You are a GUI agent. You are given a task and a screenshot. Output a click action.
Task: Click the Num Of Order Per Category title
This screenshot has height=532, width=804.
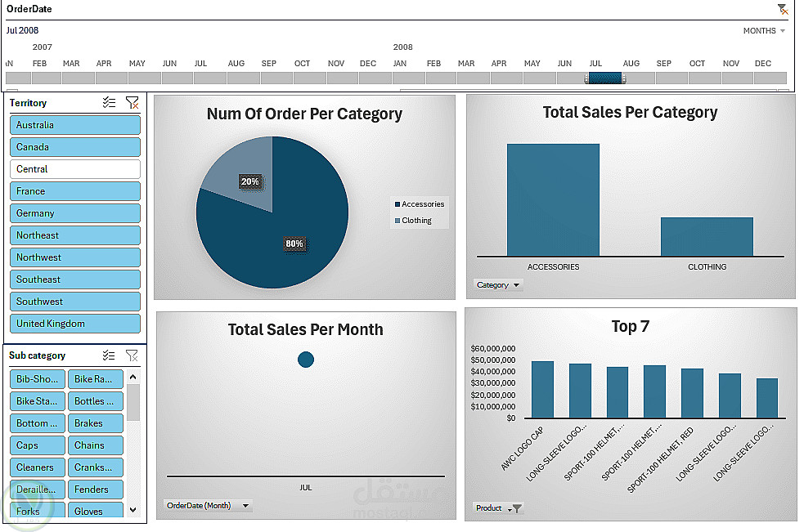(x=304, y=114)
